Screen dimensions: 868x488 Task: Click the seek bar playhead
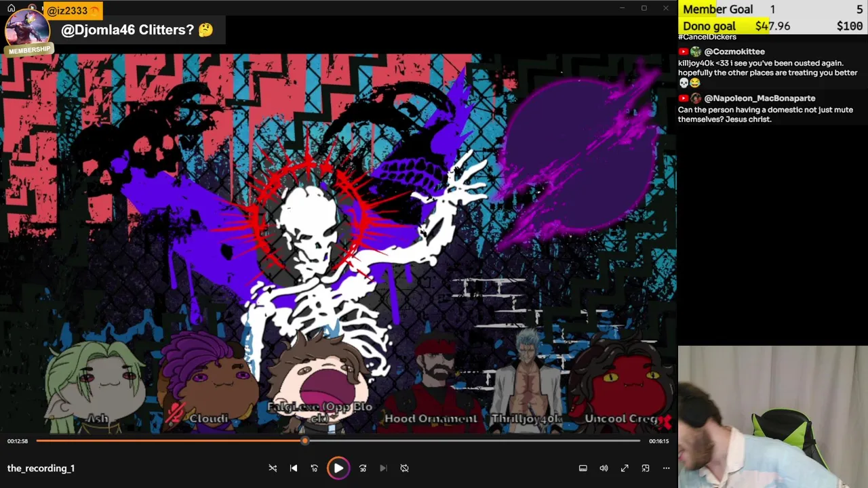pyautogui.click(x=304, y=441)
